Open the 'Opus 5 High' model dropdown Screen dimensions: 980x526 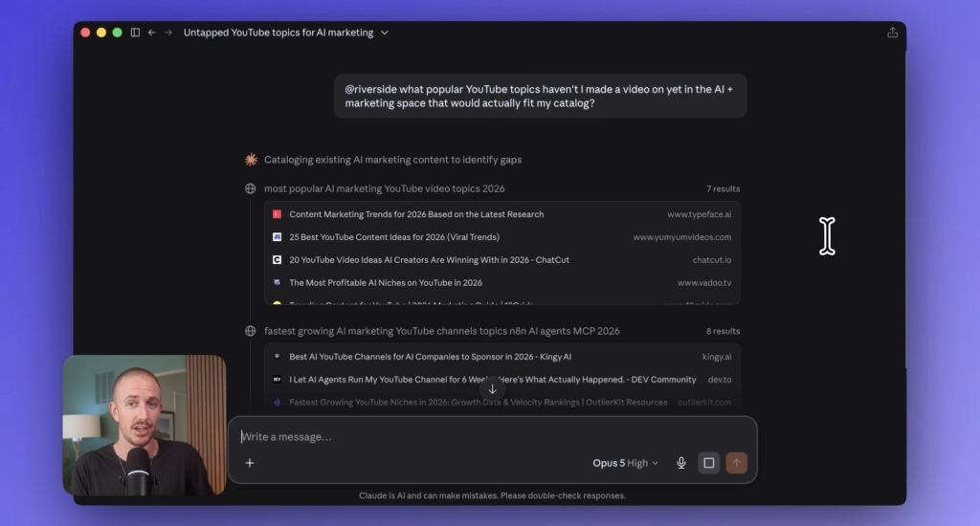(x=625, y=463)
